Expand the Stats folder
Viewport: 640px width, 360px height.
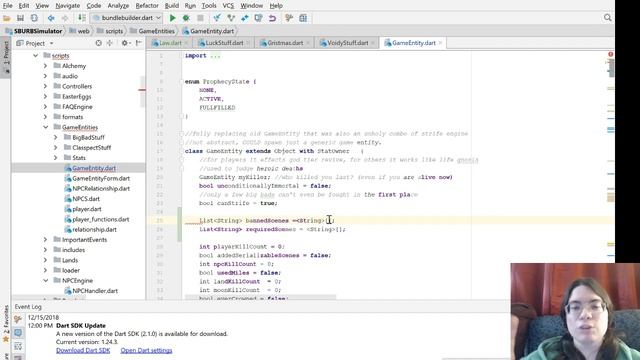pos(56,158)
